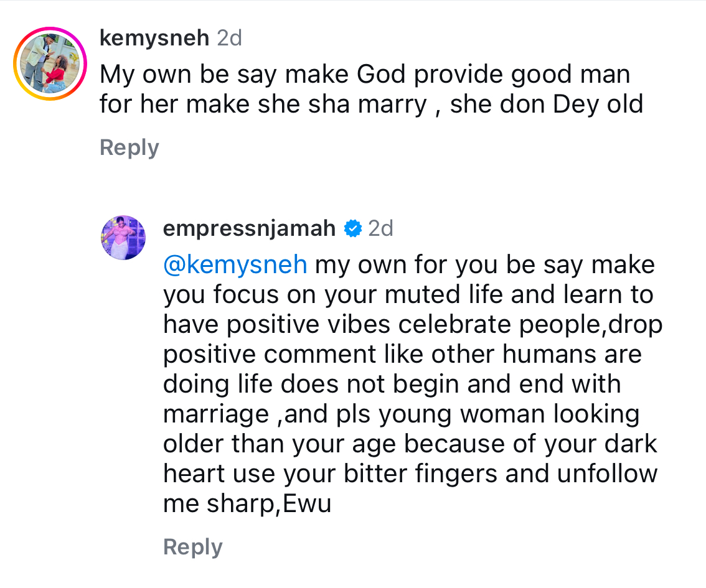
Task: Click the blue verified badge beside empressnjamah
Action: [x=352, y=229]
